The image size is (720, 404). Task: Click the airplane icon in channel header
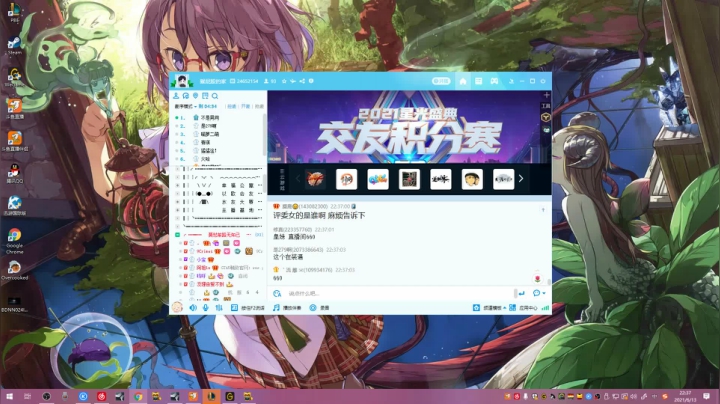293,81
